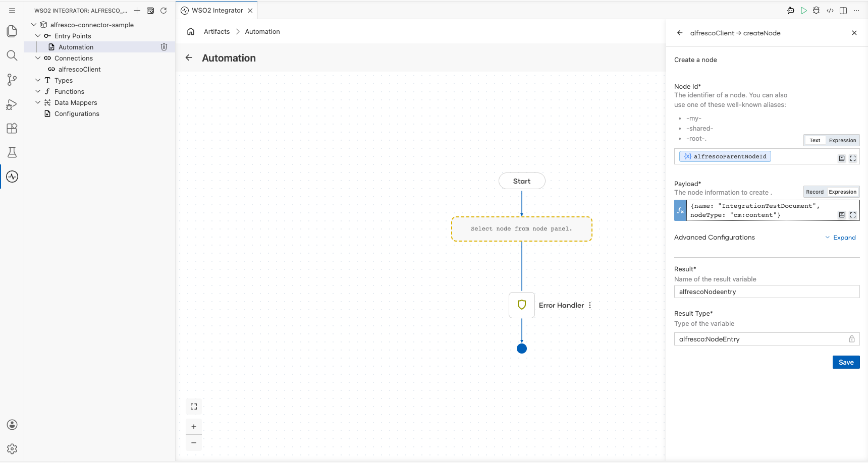Screen dimensions: 868x463
Task: Open the Extensions view
Action: click(12, 128)
